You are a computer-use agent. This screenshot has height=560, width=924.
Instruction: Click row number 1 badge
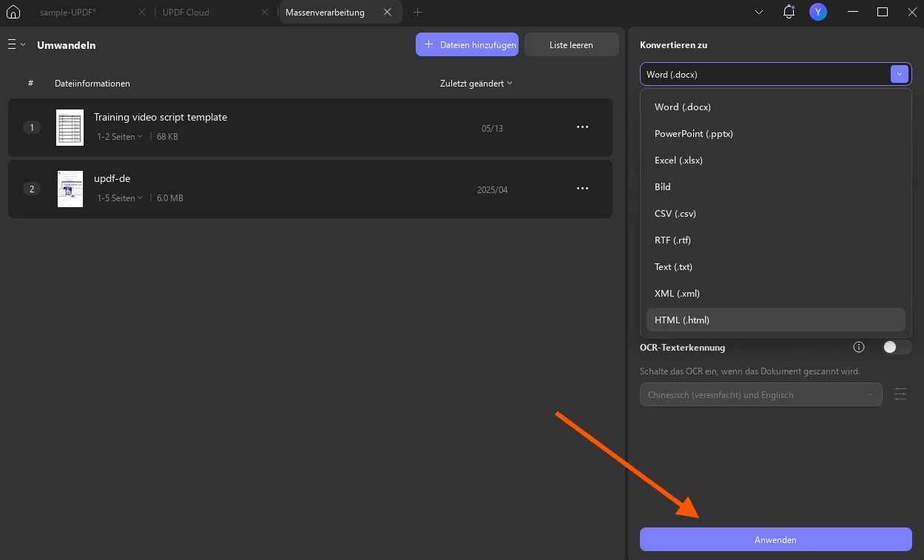coord(31,127)
